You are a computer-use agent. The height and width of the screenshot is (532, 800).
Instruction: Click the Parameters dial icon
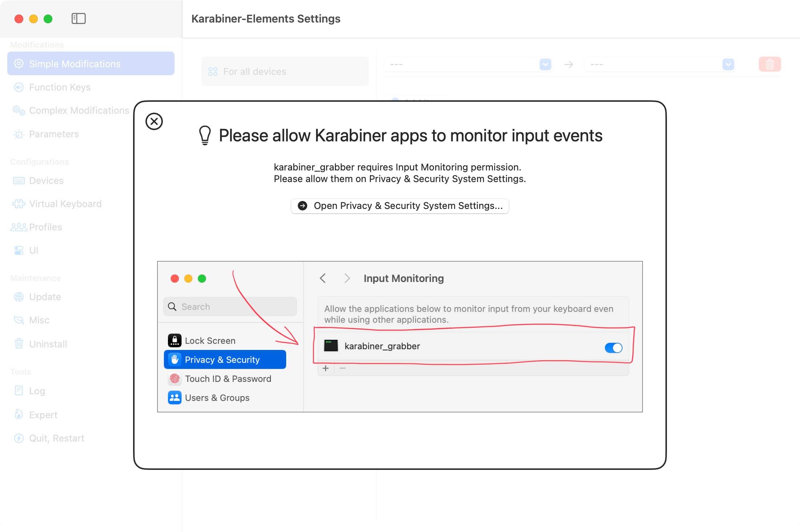coord(19,134)
